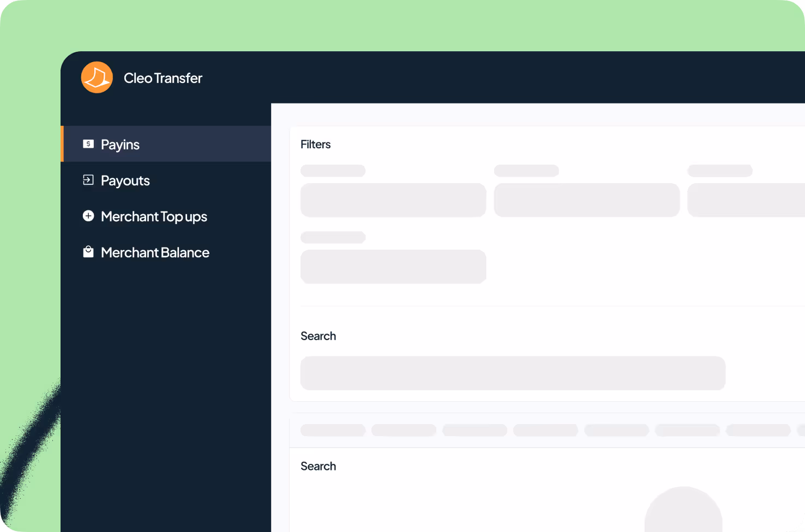Click the Payins dollar bill icon

pyautogui.click(x=88, y=144)
